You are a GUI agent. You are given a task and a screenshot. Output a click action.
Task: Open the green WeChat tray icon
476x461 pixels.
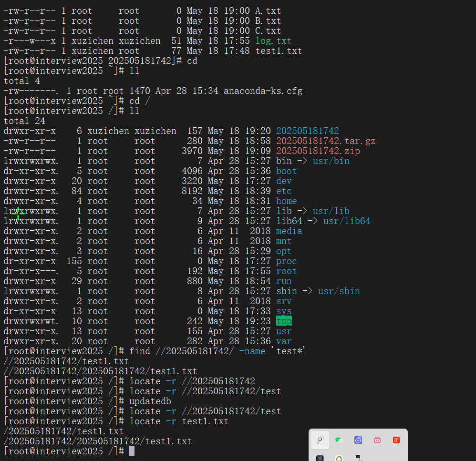pos(339,440)
